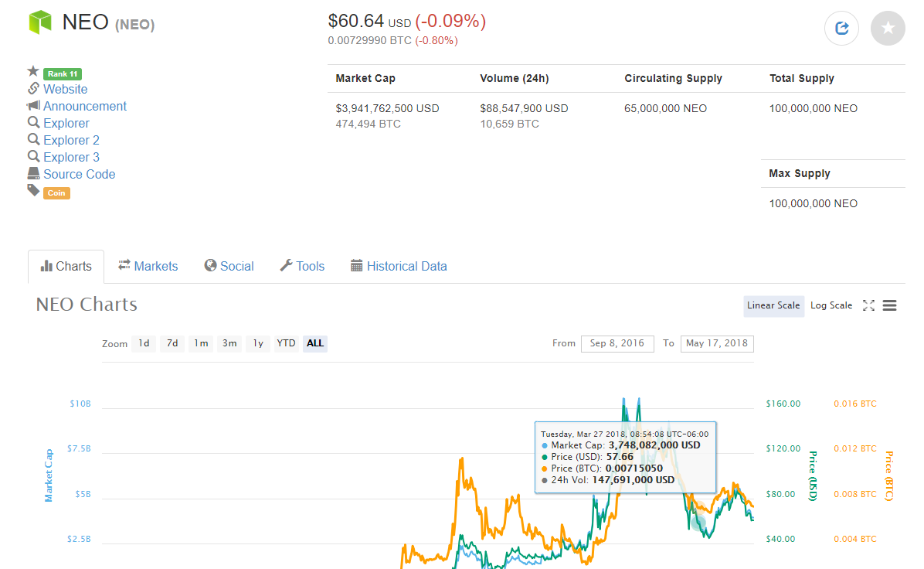Viewport: 924px width, 569px height.
Task: Open the Announcement link
Action: (x=85, y=106)
